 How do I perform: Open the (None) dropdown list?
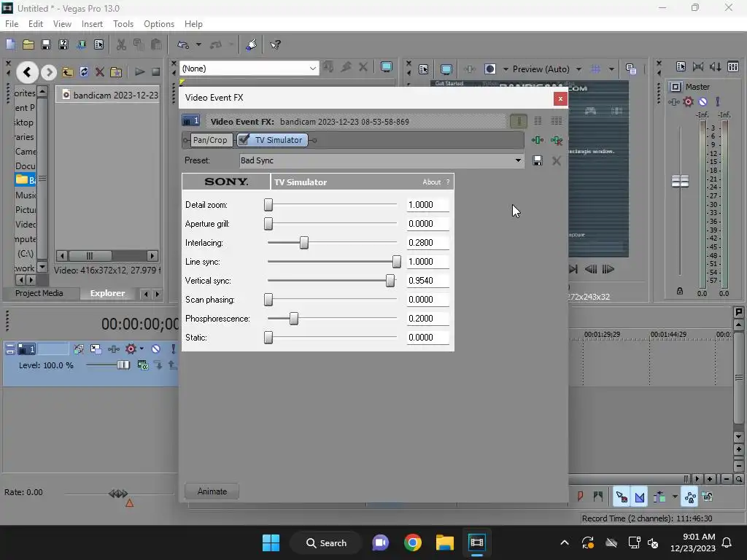249,69
